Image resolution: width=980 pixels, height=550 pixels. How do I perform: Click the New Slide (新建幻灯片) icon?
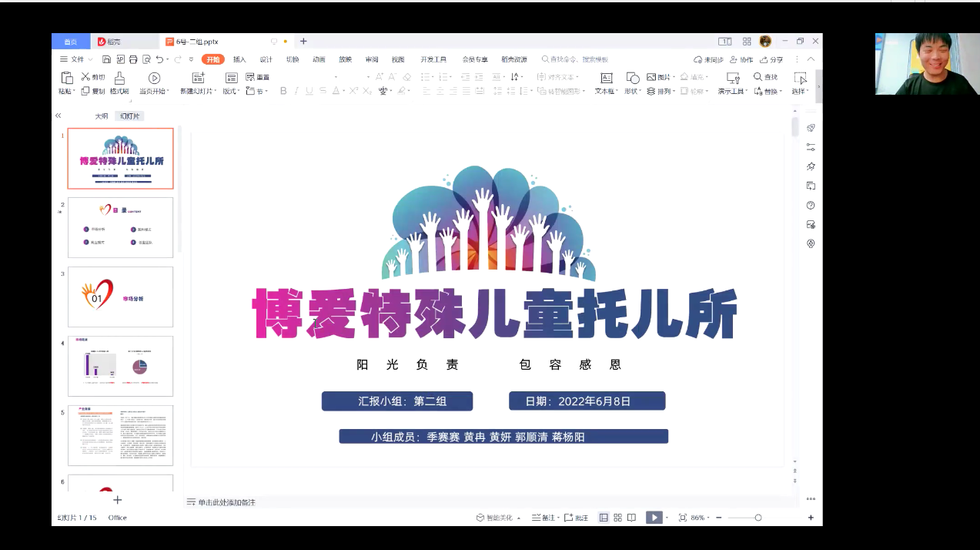199,78
